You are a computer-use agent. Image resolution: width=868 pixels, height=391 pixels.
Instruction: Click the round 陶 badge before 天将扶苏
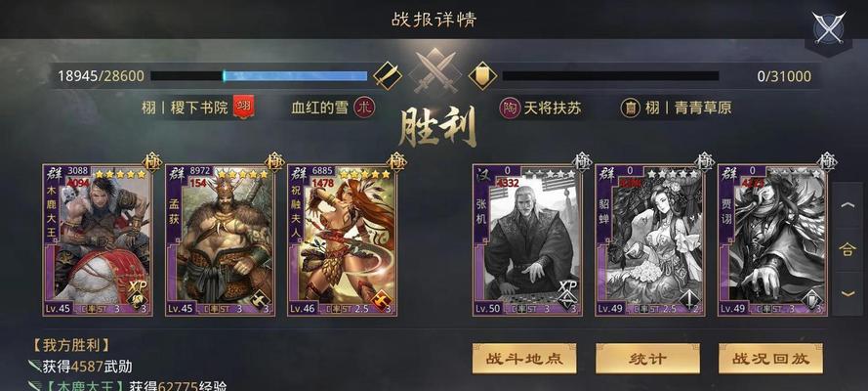(x=510, y=108)
